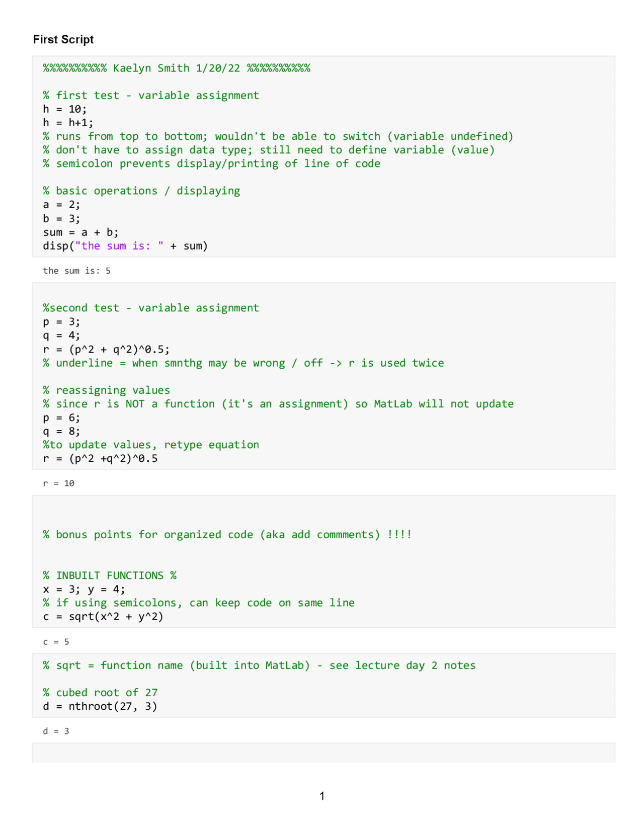Screen dimensions: 644x833
Task: Click the "h = 10;" code line
Action: (65, 109)
